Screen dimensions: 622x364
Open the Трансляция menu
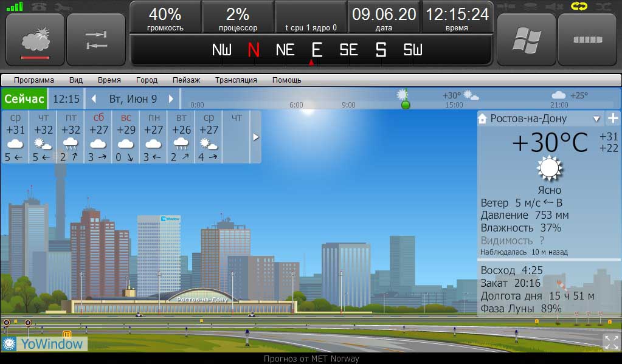(x=236, y=80)
